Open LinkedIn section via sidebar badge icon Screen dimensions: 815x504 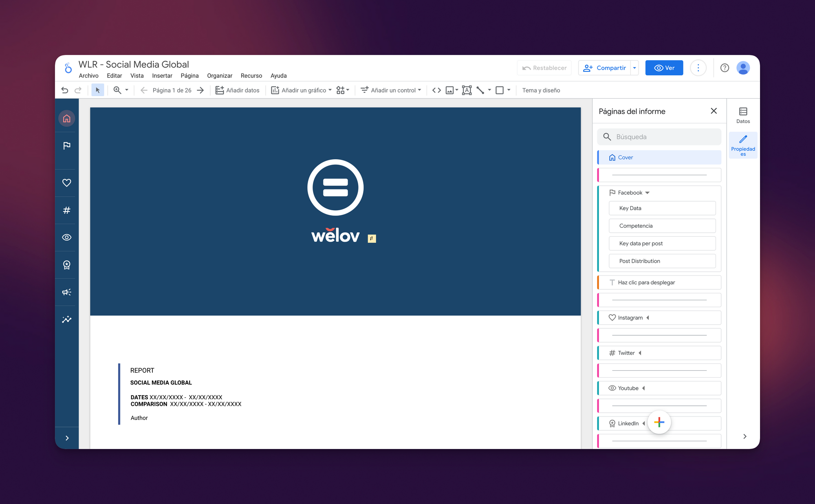point(67,265)
